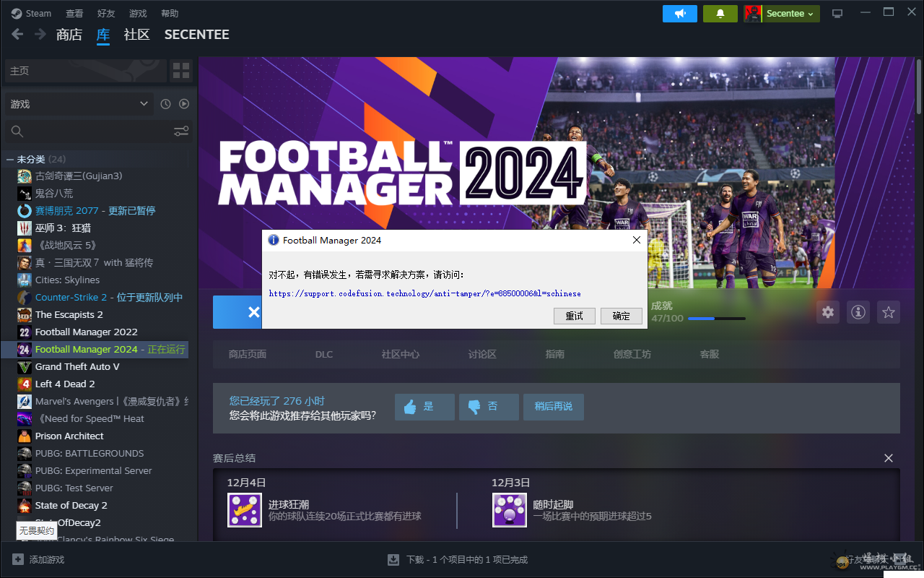Open the DLC game link
This screenshot has width=924, height=578.
pos(324,354)
